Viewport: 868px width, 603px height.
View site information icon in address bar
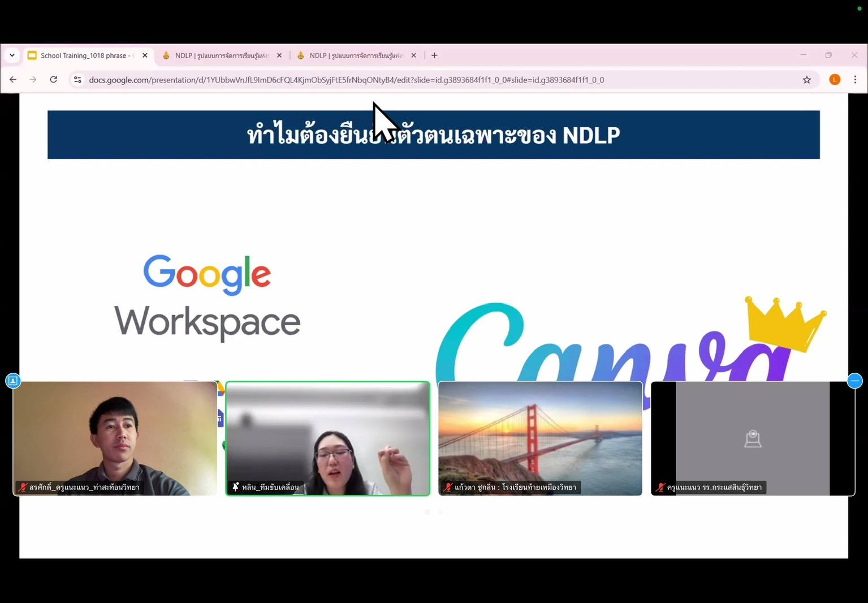[x=78, y=80]
